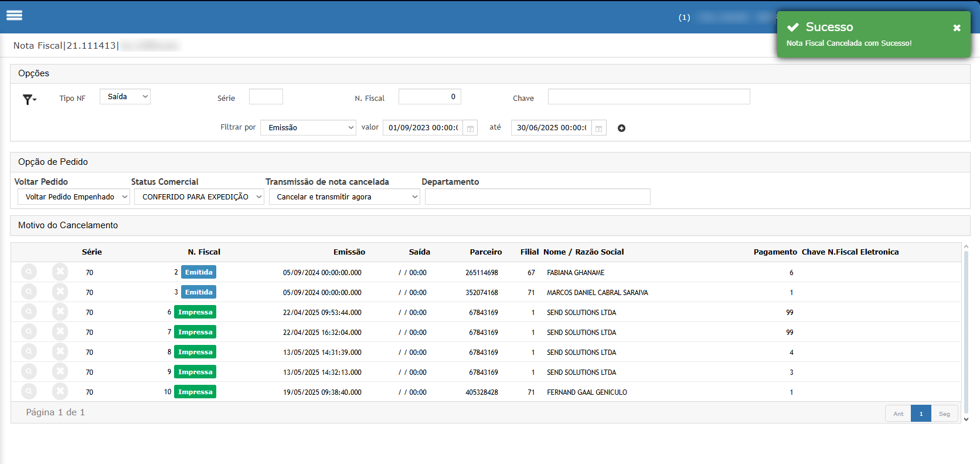
Task: Open the hamburger main menu
Action: (x=14, y=15)
